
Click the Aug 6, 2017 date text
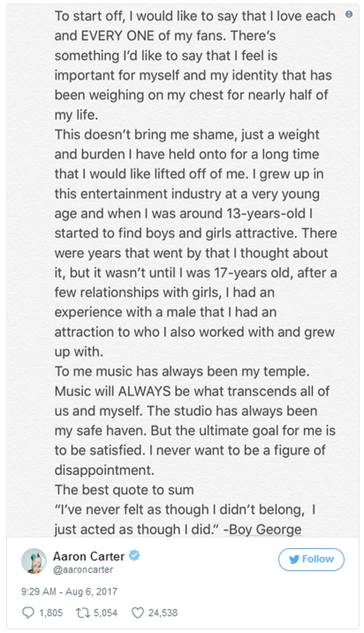(x=91, y=592)
